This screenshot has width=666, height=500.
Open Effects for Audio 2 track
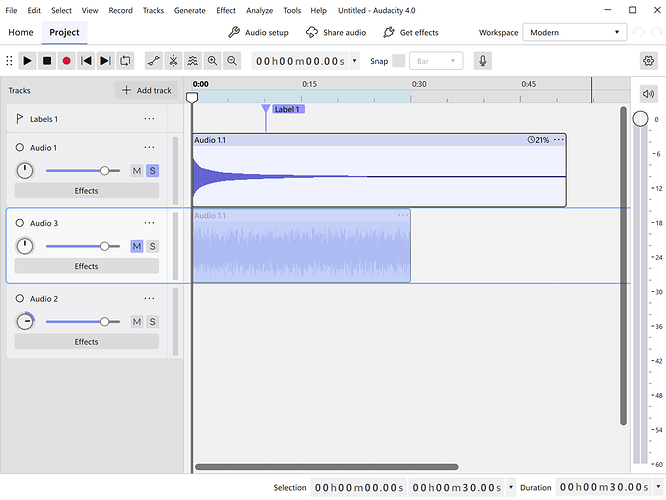pos(87,342)
